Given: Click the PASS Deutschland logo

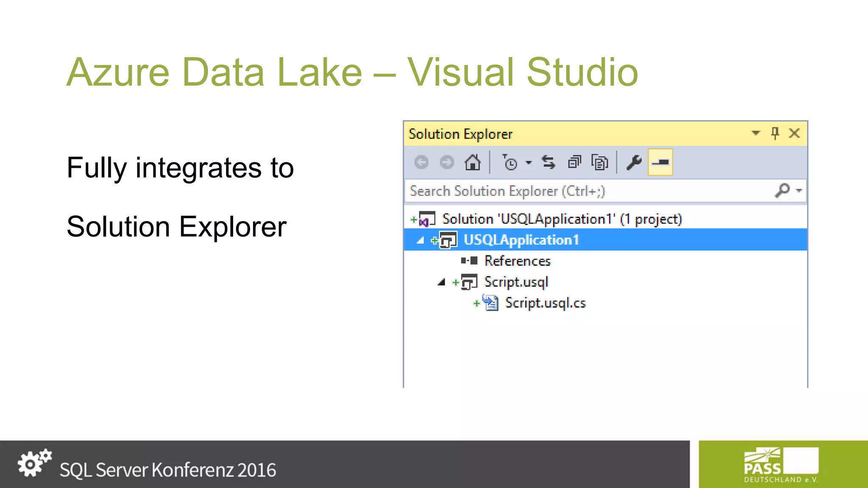Looking at the screenshot, I should click(782, 465).
